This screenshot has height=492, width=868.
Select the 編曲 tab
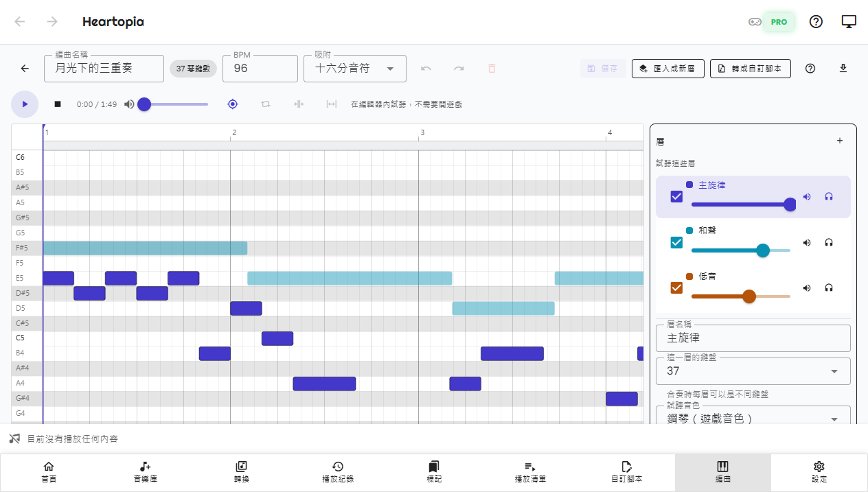722,472
